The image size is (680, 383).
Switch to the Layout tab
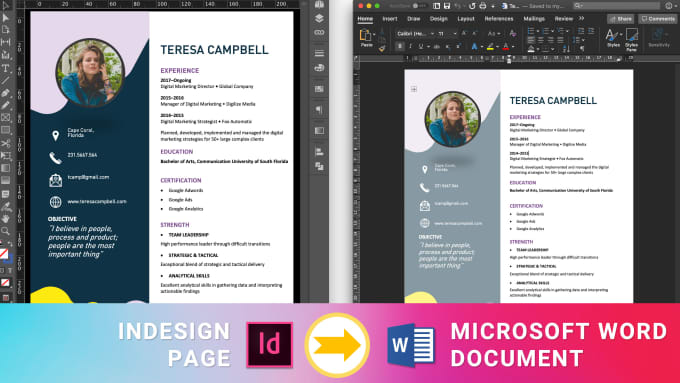click(466, 19)
